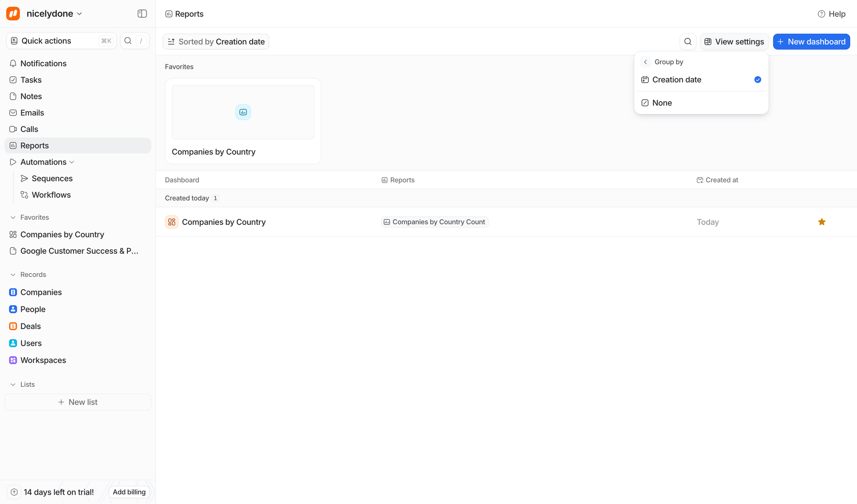Collapse the Favorites sidebar section
This screenshot has width=857, height=504.
pyautogui.click(x=13, y=217)
